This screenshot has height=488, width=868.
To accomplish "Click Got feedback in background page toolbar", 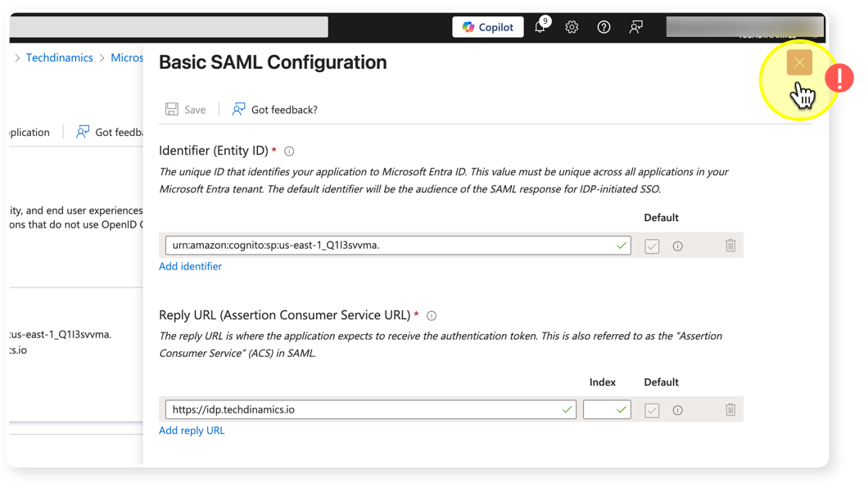I will pyautogui.click(x=119, y=133).
